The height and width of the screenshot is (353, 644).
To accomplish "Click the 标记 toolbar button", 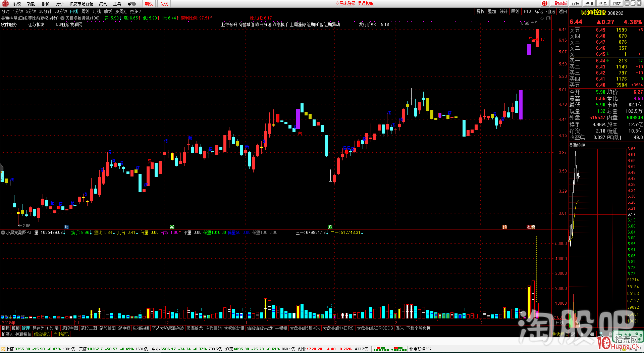I will (539, 11).
